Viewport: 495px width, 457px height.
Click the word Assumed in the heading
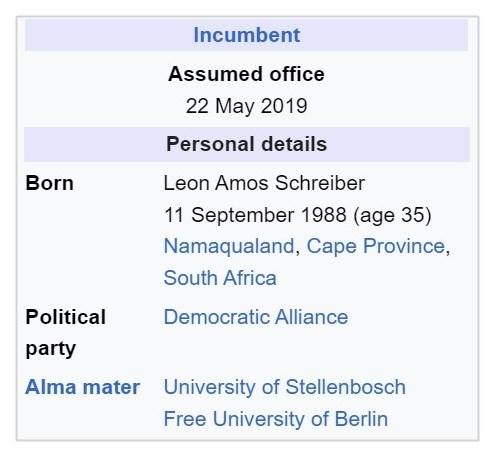click(216, 74)
